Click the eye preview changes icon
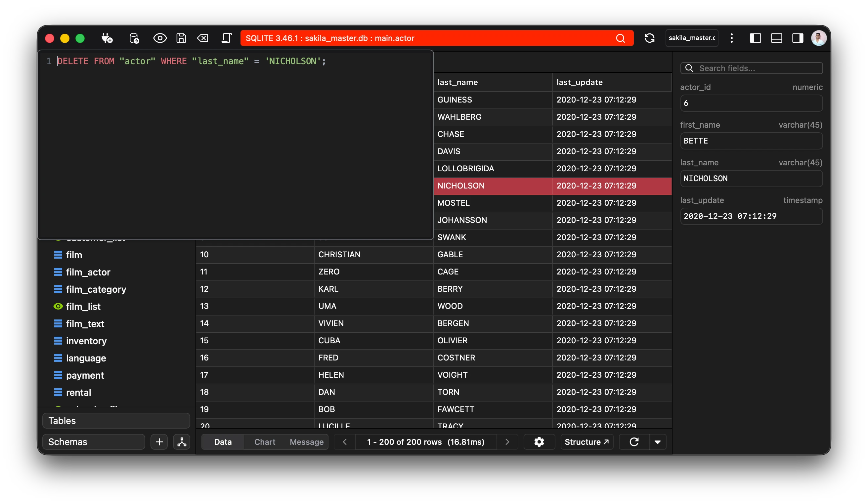Screen dimensions: 868x504 [x=160, y=38]
